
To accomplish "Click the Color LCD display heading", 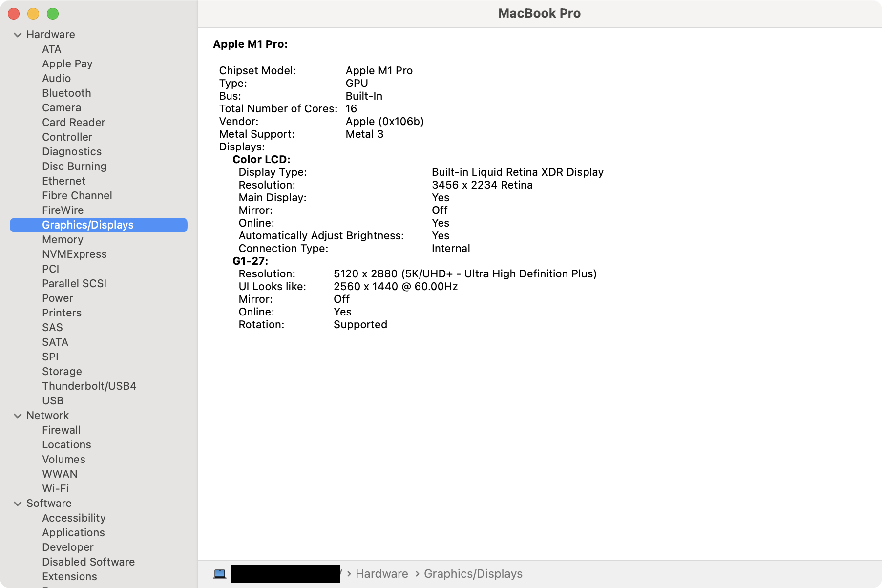I will click(261, 160).
